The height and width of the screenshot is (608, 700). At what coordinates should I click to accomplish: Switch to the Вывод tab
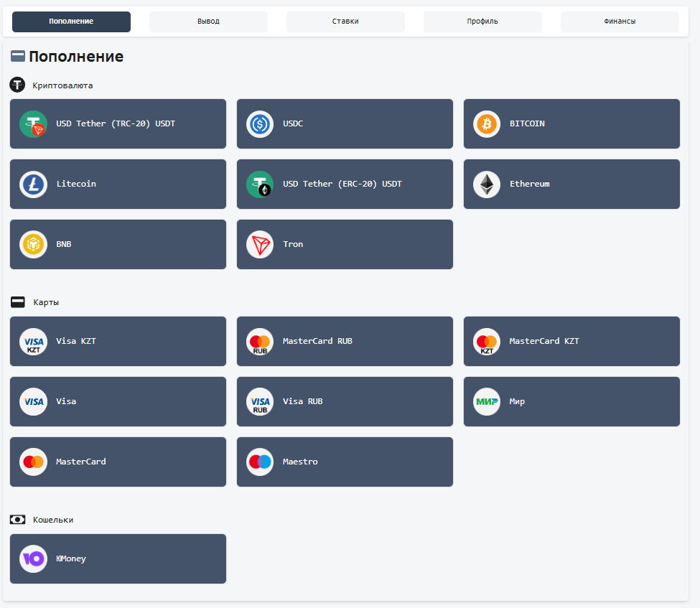coord(208,21)
